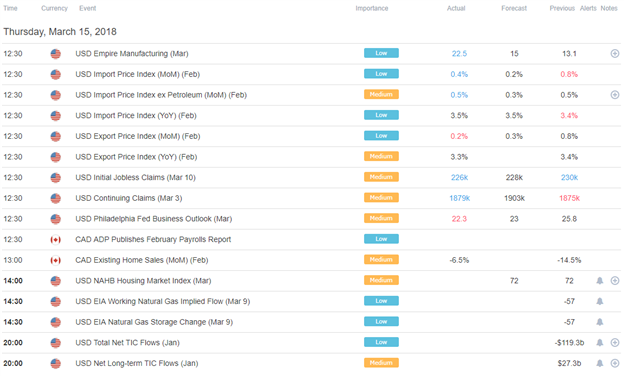Image resolution: width=624 pixels, height=376 pixels.
Task: Add note for NAHB Housing Market Index row
Action: pos(614,281)
